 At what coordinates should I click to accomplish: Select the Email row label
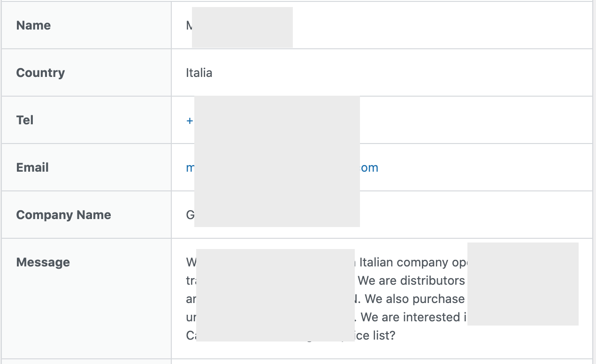pos(32,167)
